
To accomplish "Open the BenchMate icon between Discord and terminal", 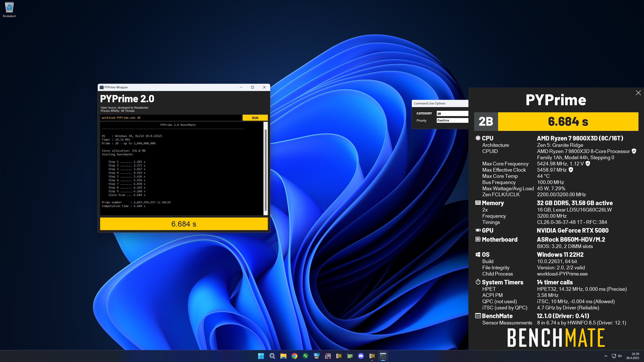I will 372,356.
